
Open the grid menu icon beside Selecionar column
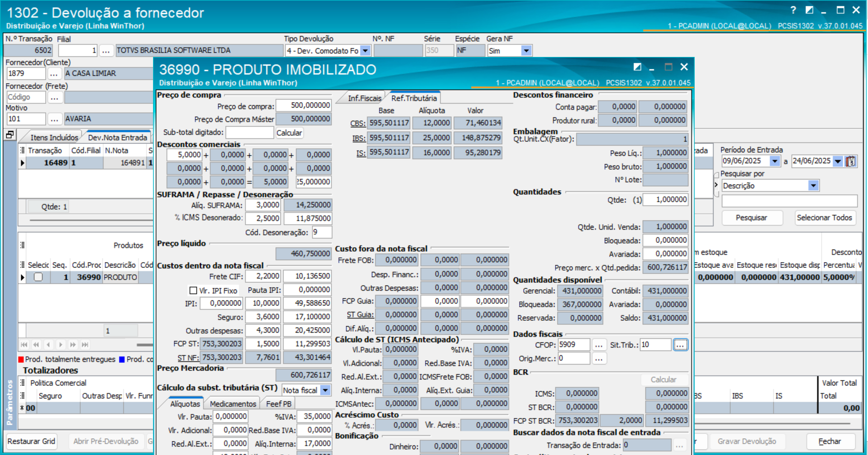(x=22, y=265)
